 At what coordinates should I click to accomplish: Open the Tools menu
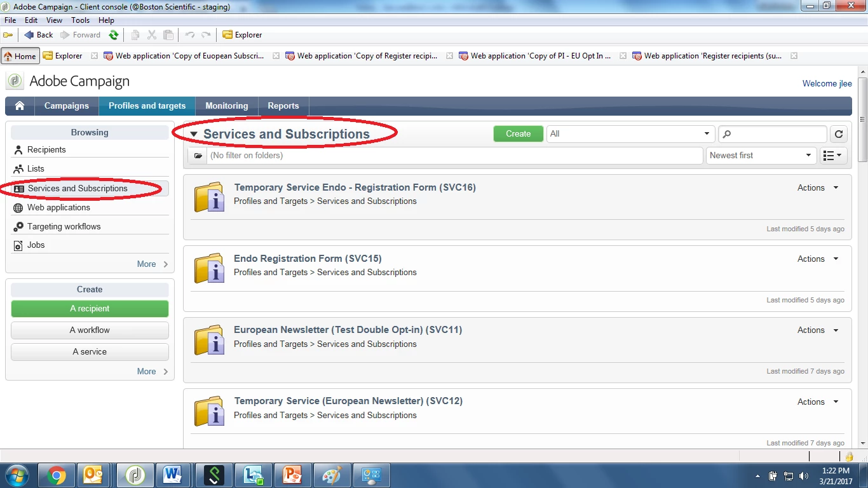pyautogui.click(x=80, y=20)
